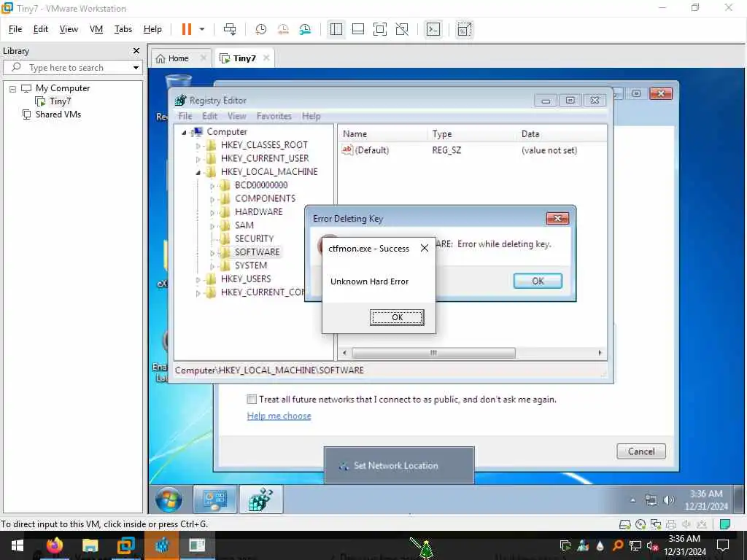The image size is (747, 560).
Task: Take a snapshot of the virtual machine
Action: coord(260,29)
